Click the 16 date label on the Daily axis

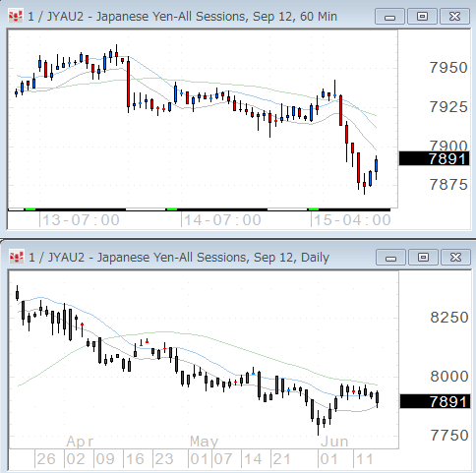coord(135,459)
